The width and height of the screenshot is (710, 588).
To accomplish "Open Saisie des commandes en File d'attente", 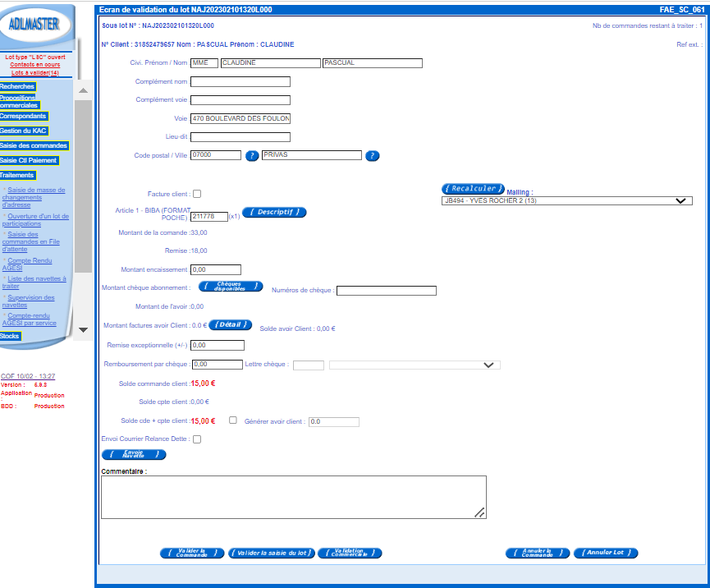I will [31, 242].
